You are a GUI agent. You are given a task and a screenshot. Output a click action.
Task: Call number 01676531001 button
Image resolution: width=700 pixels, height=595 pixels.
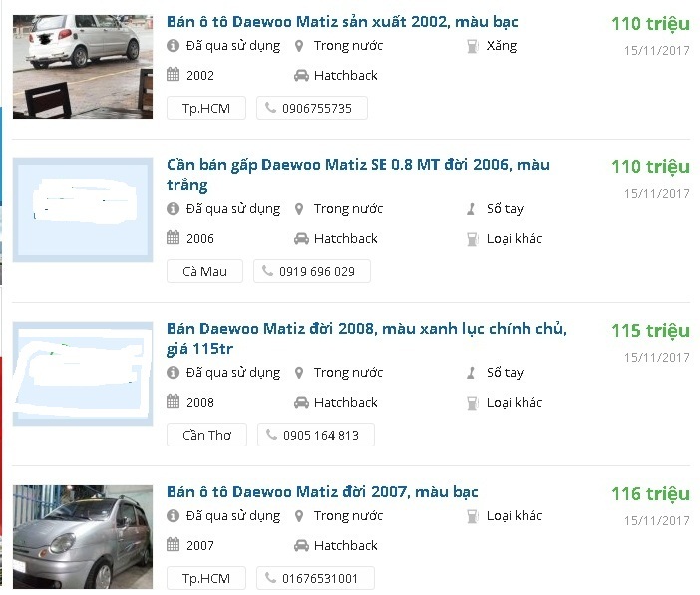tap(315, 578)
